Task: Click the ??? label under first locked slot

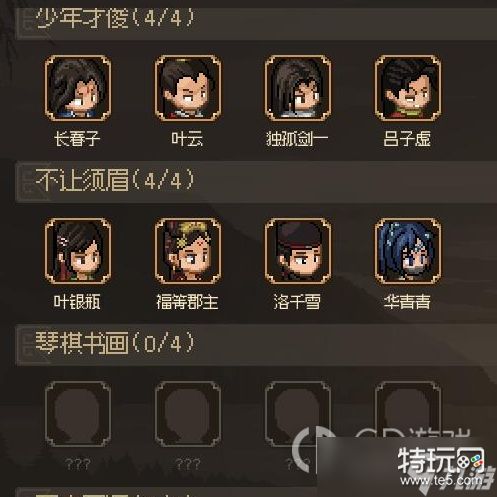Action: pyautogui.click(x=78, y=464)
